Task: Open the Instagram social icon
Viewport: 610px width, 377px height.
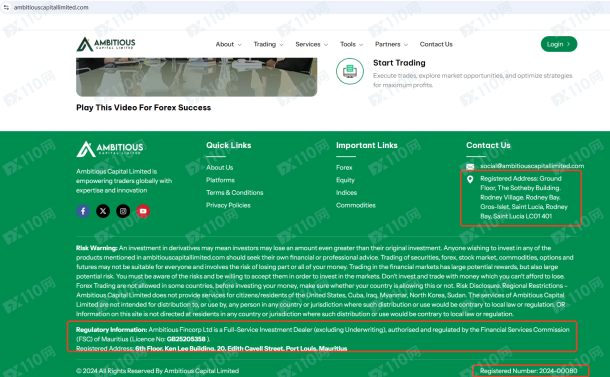Action: tap(123, 211)
